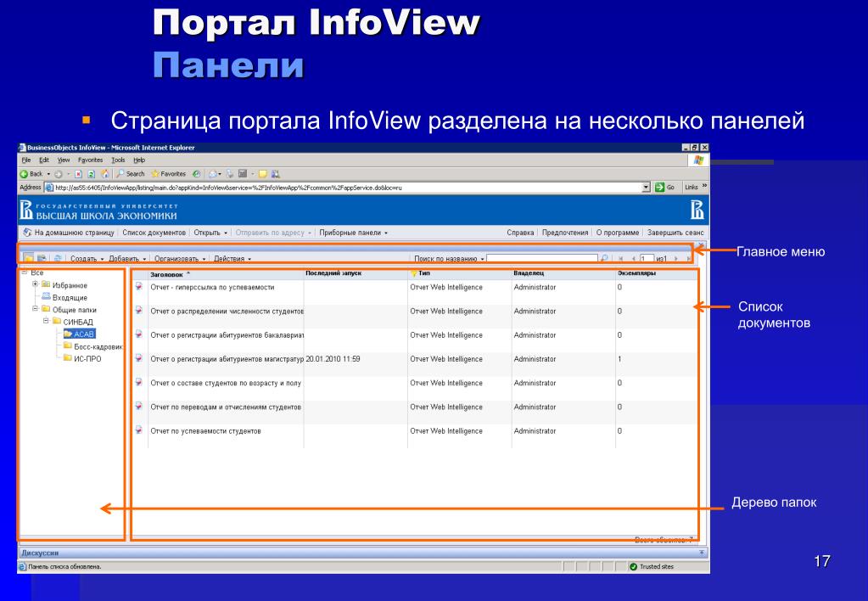Image resolution: width=868 pixels, height=601 pixels.
Task: Expand the 'Избранное' tree node
Action: [x=35, y=284]
